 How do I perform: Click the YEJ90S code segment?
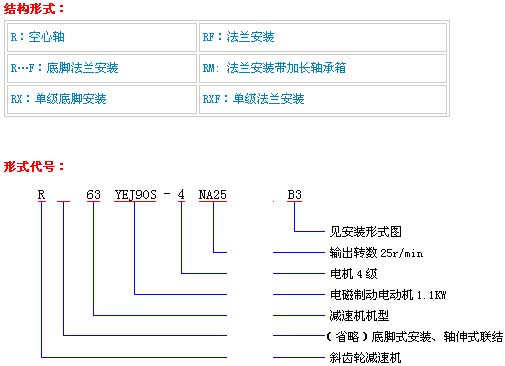pos(135,195)
